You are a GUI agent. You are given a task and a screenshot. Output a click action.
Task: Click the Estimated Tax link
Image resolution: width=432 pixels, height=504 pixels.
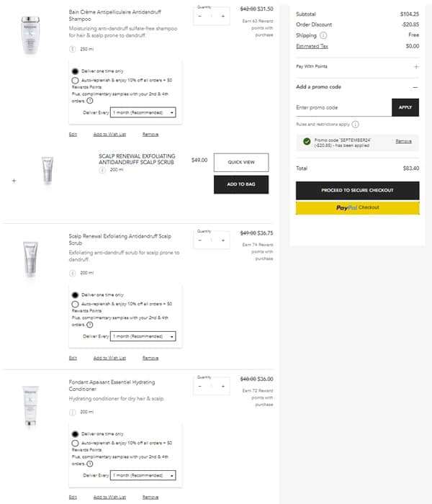pos(312,46)
